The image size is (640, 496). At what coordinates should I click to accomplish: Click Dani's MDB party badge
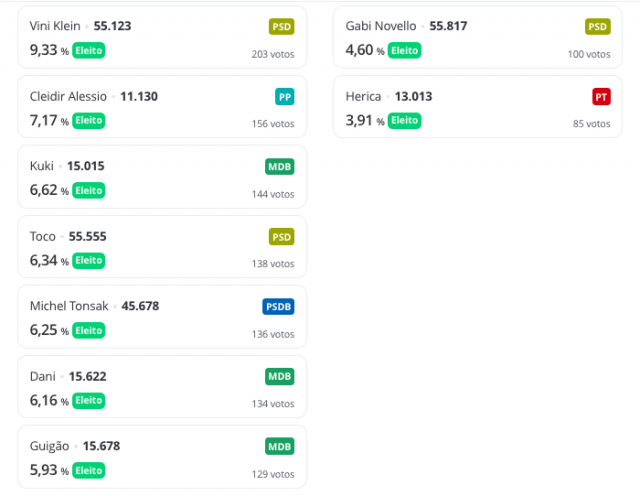click(280, 376)
